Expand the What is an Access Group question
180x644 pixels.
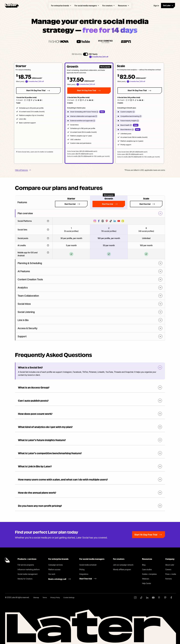click(x=160, y=387)
